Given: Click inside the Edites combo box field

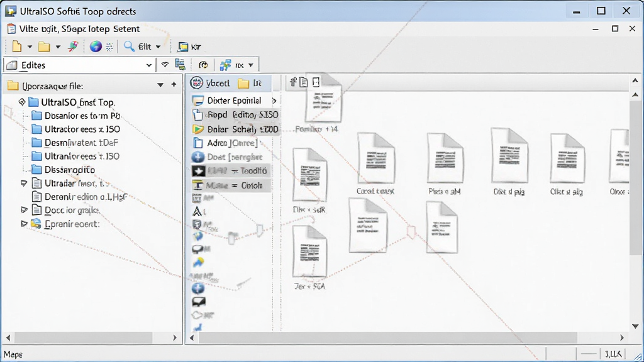Looking at the screenshot, I should click(x=79, y=65).
